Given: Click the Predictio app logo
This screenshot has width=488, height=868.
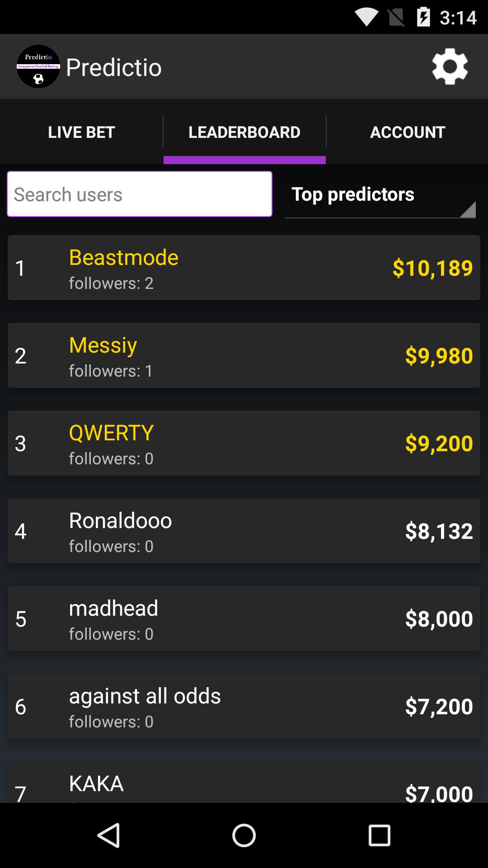Looking at the screenshot, I should 38,66.
